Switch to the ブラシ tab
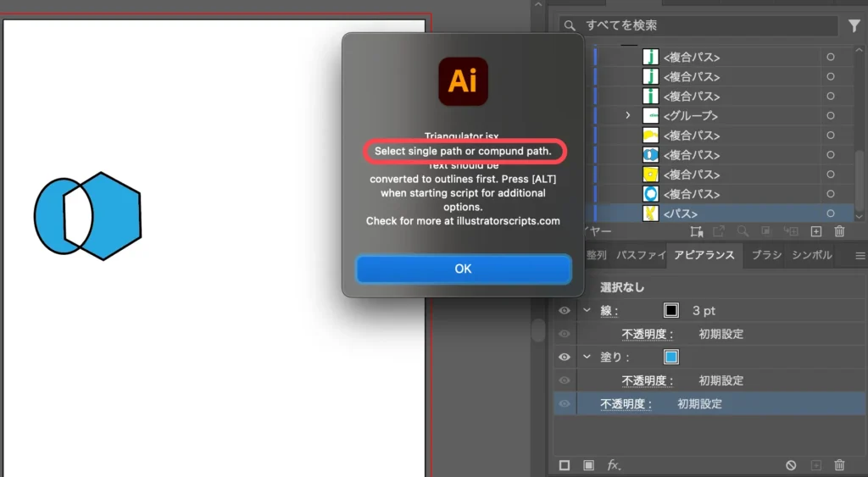868x477 pixels. [765, 255]
